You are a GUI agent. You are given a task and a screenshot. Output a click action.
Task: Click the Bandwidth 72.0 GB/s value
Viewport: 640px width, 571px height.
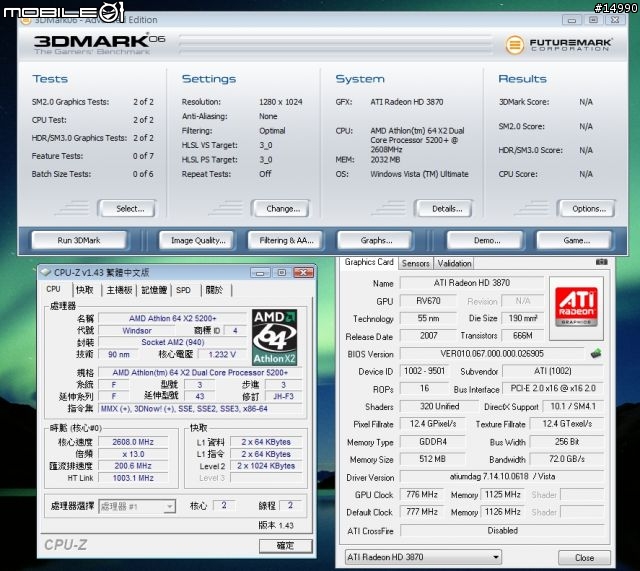(x=567, y=459)
